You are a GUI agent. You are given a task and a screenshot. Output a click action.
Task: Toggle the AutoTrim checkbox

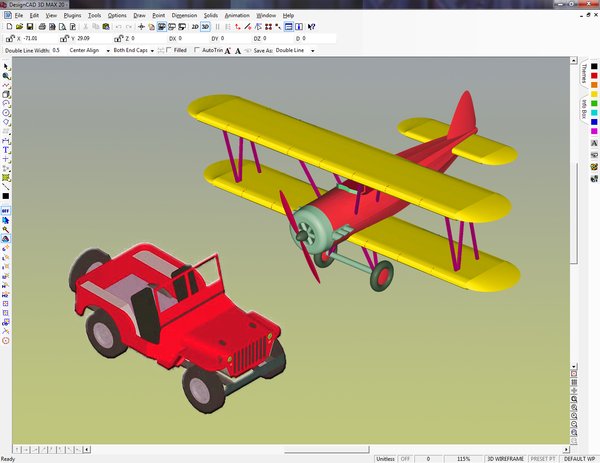(196, 49)
